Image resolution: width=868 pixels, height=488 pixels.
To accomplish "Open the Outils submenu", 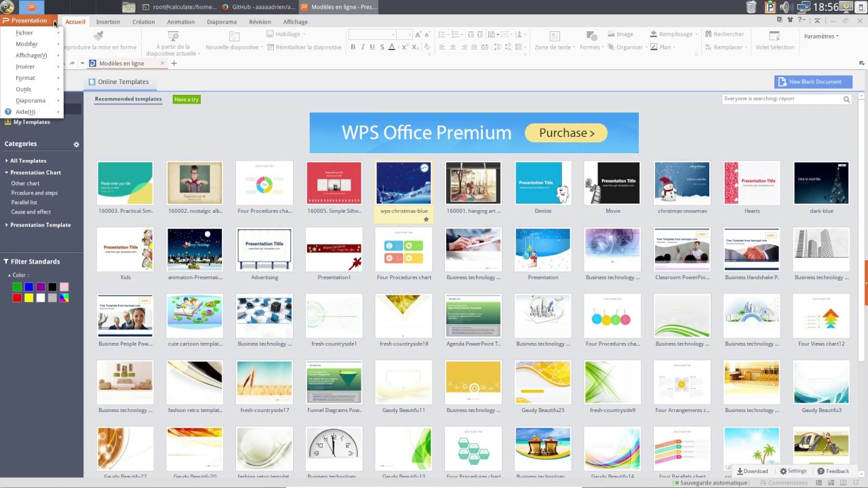I will coord(33,89).
